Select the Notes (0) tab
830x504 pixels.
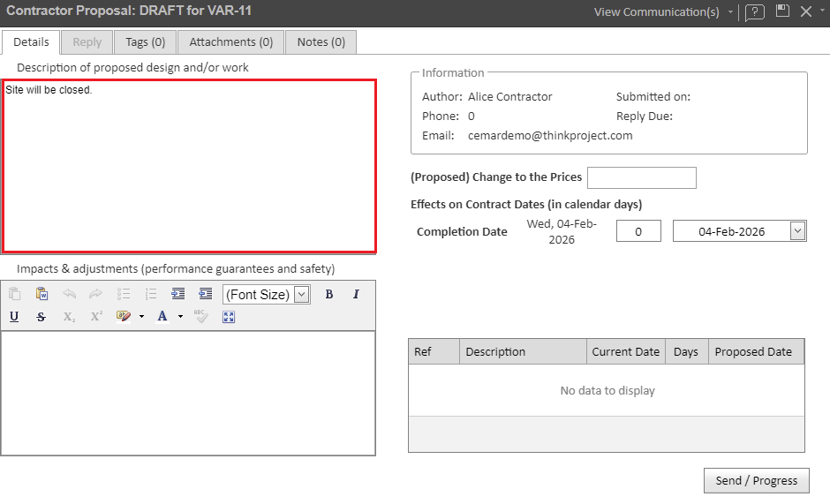[321, 41]
